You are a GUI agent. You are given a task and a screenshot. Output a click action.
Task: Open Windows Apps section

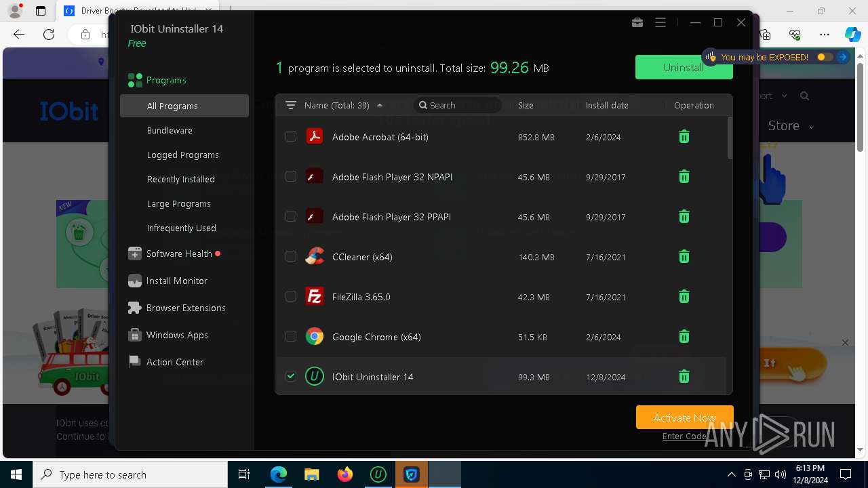click(x=177, y=335)
